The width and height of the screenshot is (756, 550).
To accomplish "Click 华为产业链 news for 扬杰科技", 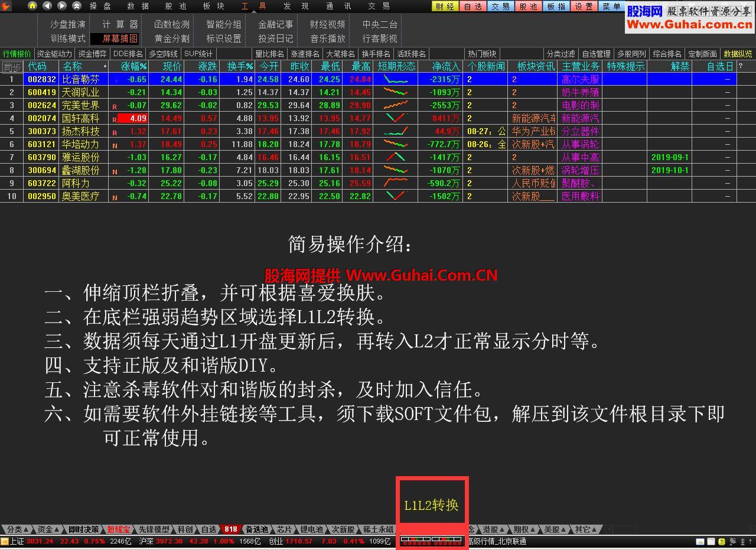I will tap(534, 131).
